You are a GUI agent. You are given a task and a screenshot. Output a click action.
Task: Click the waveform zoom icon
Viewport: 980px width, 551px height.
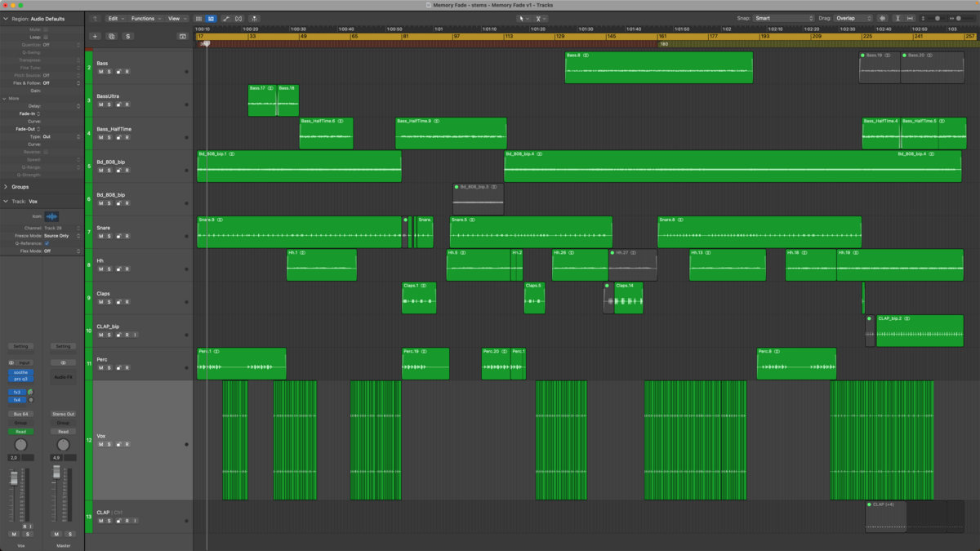click(882, 18)
